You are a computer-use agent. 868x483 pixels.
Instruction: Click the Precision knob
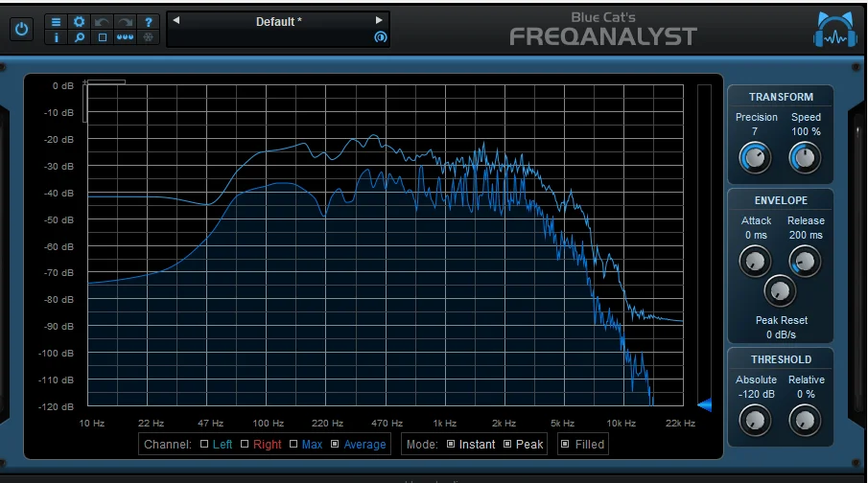[x=756, y=157]
